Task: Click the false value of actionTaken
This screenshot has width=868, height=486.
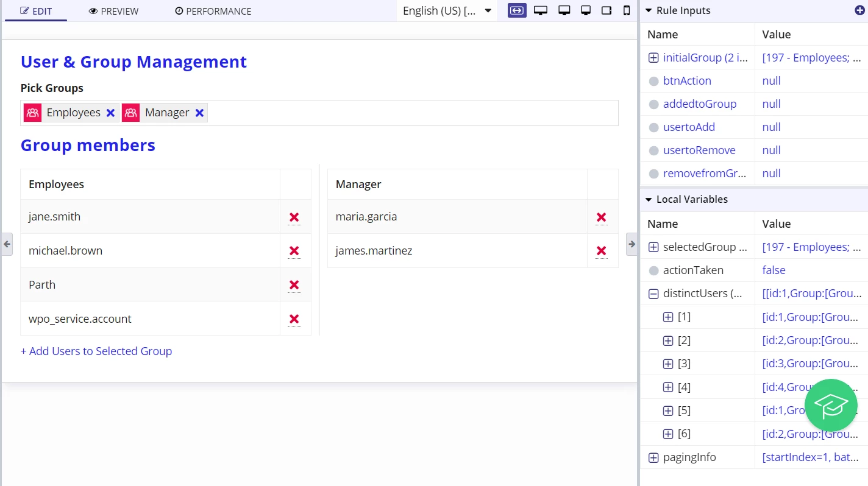Action: pos(774,270)
